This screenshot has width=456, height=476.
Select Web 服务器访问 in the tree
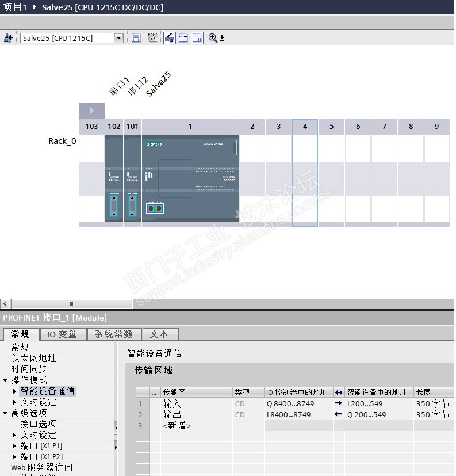42,468
